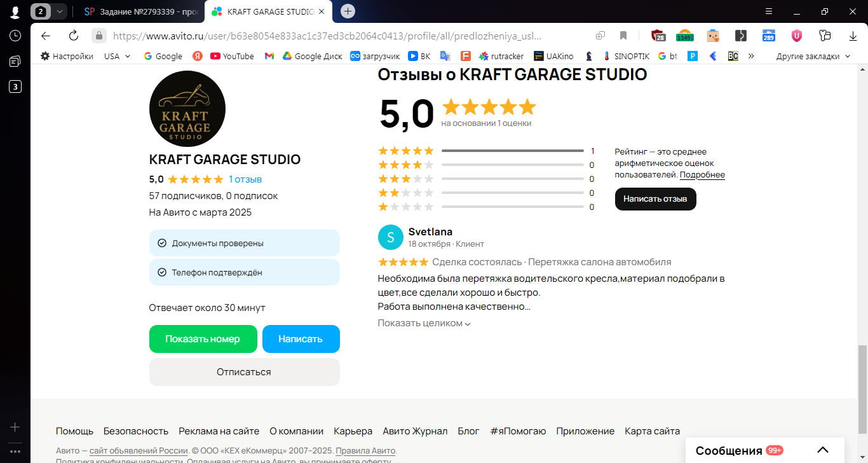Click the Написать отзыв button
This screenshot has height=463, width=868.
click(656, 199)
